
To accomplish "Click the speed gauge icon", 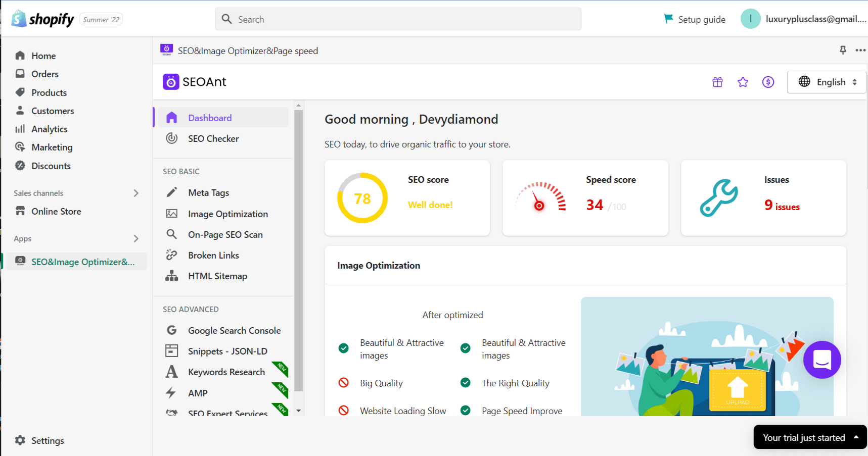I will (x=540, y=197).
